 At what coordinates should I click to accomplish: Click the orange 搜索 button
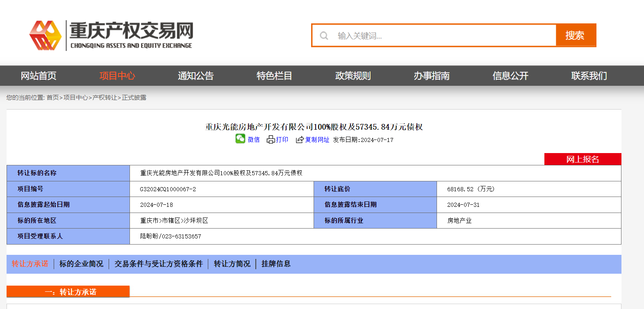(576, 35)
